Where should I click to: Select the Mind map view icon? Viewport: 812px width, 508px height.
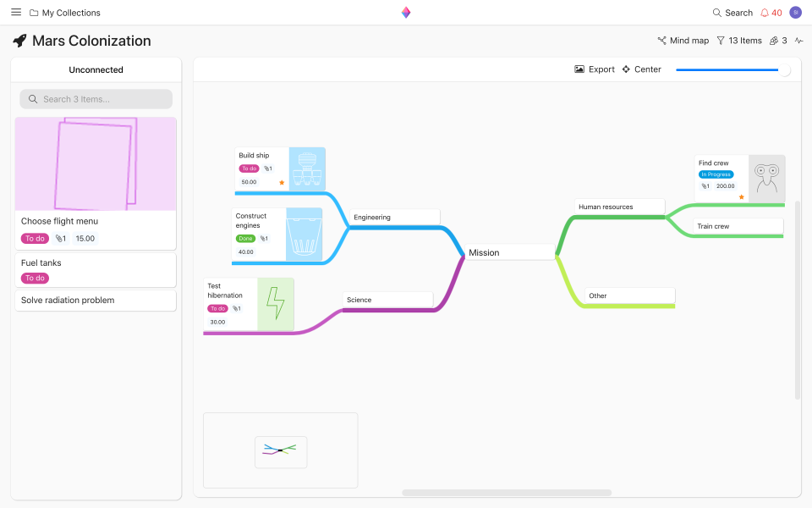[x=664, y=40]
